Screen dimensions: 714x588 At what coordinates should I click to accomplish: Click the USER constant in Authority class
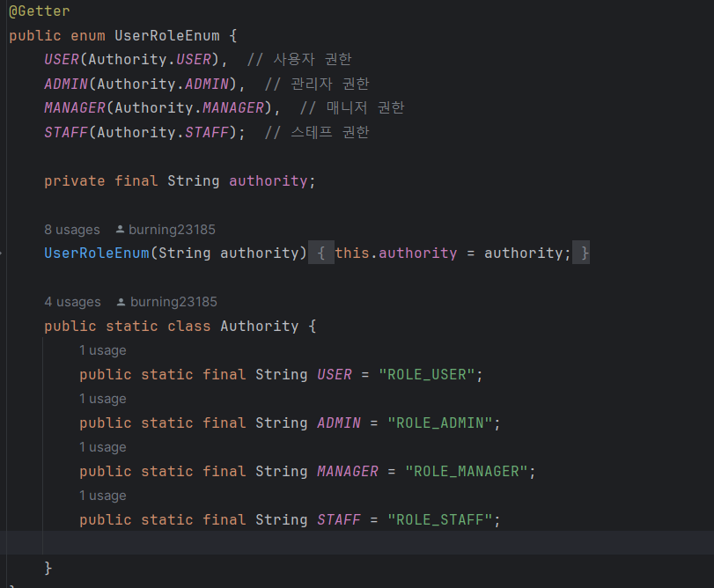[335, 375]
